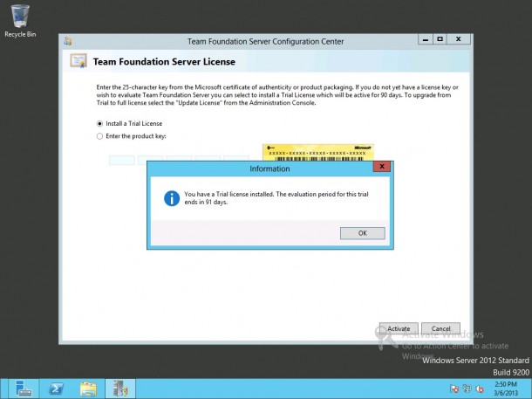Click the Team Foundation Server License heading
The width and height of the screenshot is (532, 399).
pyautogui.click(x=164, y=62)
